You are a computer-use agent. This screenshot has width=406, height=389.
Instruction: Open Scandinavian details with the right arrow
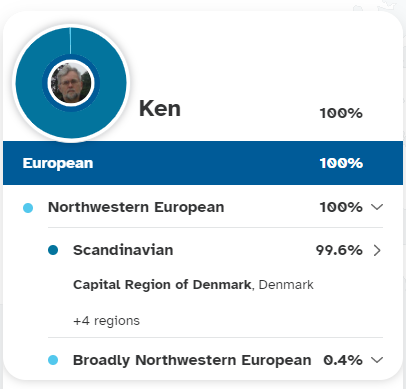pos(377,250)
